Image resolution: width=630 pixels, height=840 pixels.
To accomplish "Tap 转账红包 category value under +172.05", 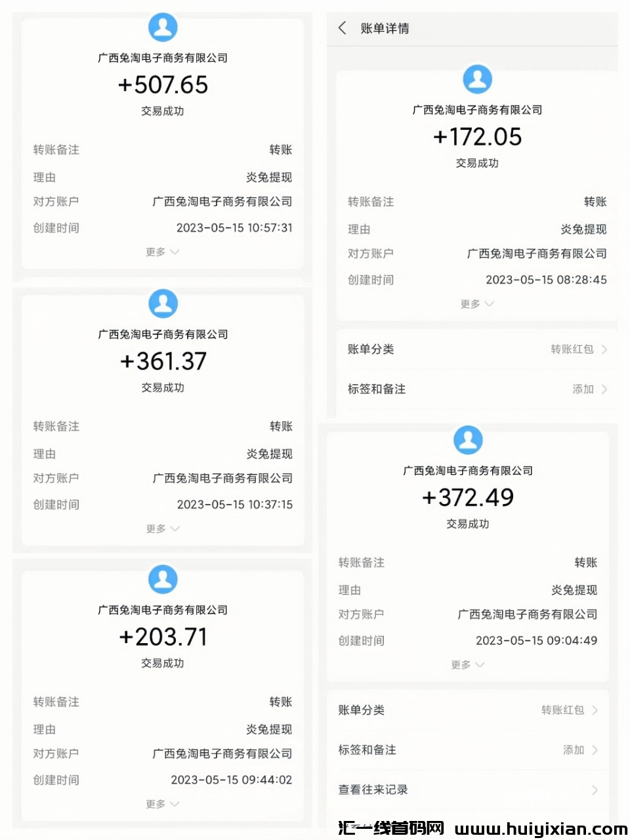I will point(572,349).
